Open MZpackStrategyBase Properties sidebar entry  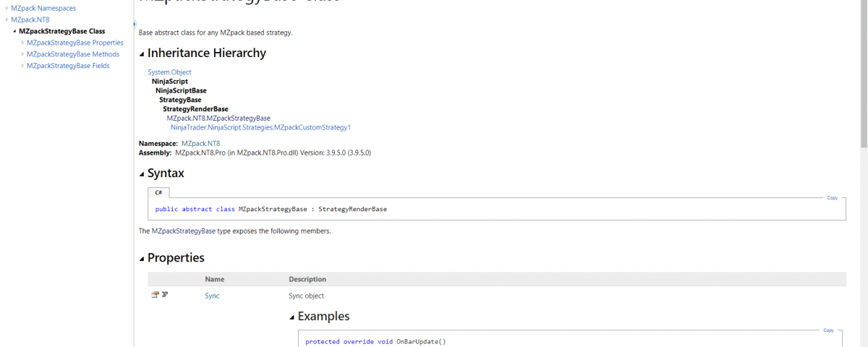pyautogui.click(x=75, y=43)
